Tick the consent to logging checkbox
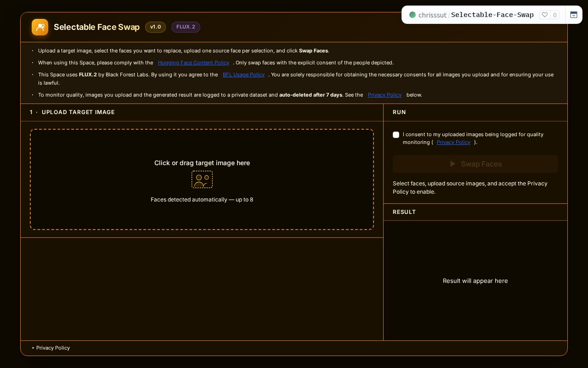Viewport: 588px width, 368px height. pyautogui.click(x=396, y=135)
